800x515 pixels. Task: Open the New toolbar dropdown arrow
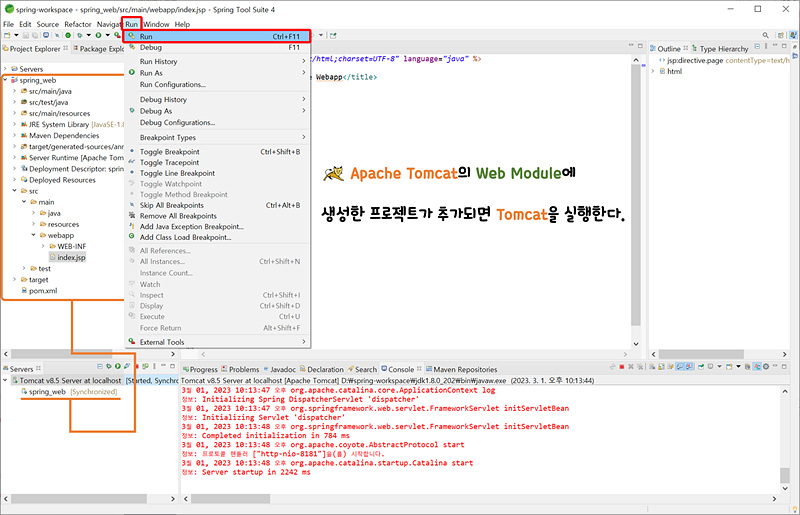16,35
